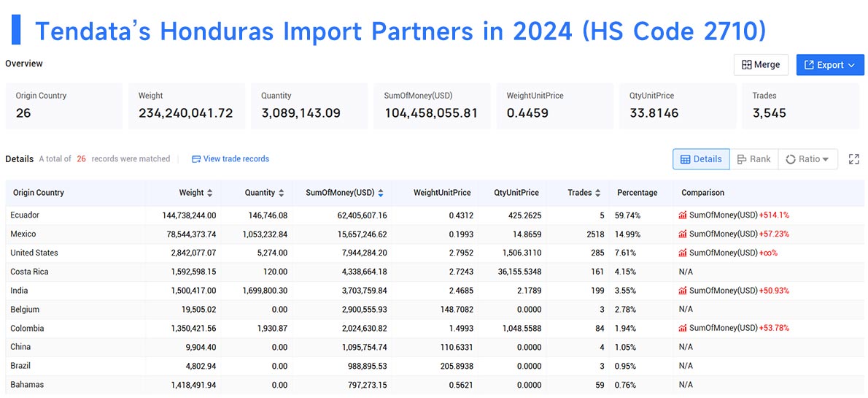Click Ecuador's percentage 59.74%
This screenshot has height=398, width=868.
(x=627, y=215)
